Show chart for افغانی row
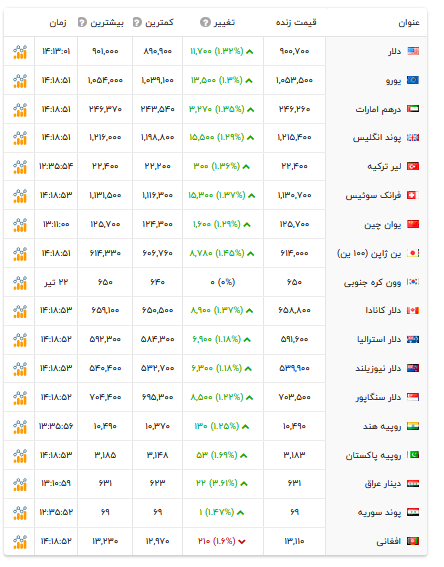The width and height of the screenshot is (444, 567). point(20,542)
